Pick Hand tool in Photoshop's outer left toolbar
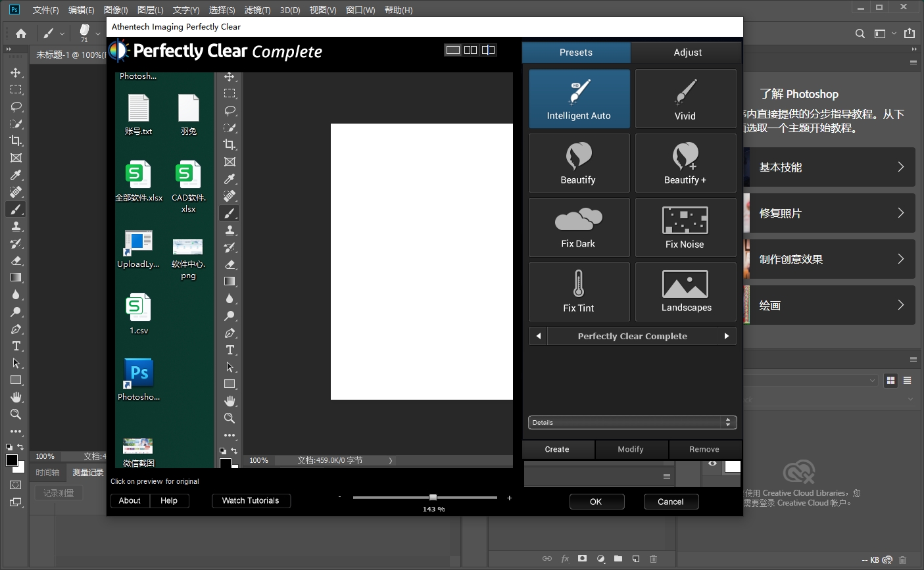Image resolution: width=924 pixels, height=570 pixels. 16,397
